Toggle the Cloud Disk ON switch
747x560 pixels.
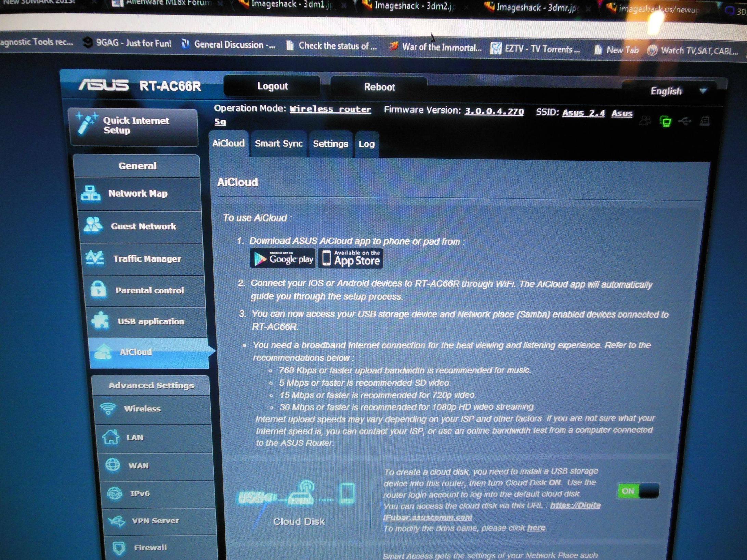pos(638,491)
